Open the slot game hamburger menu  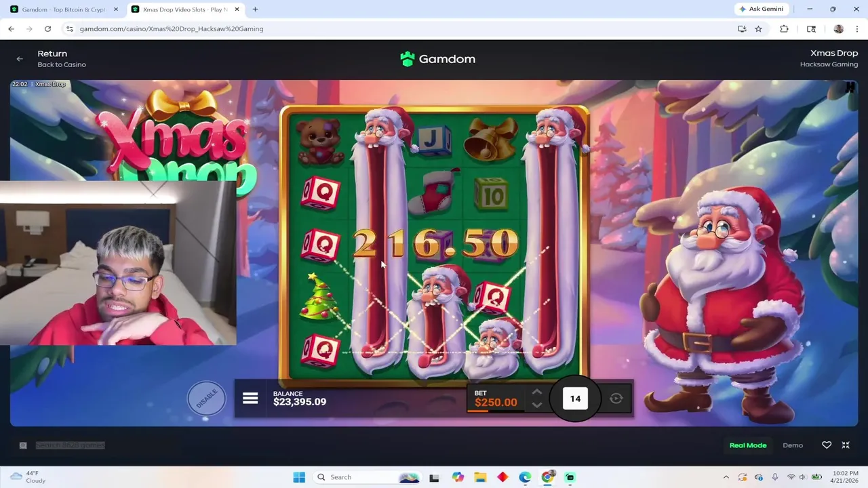[x=250, y=399]
